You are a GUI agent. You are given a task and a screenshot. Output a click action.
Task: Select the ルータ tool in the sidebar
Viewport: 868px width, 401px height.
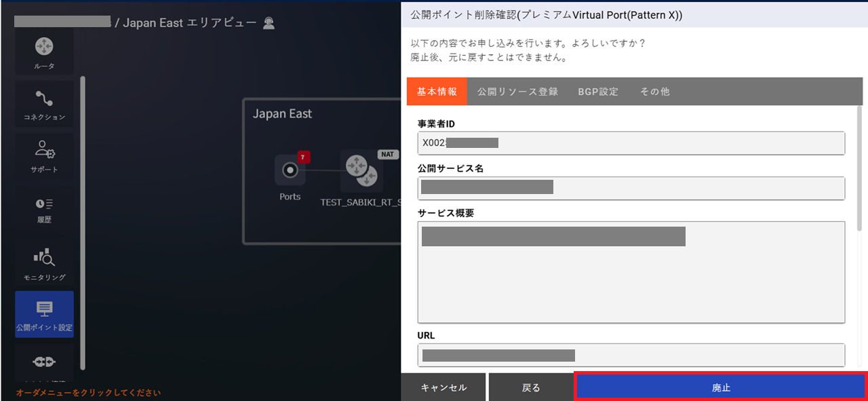(x=44, y=51)
